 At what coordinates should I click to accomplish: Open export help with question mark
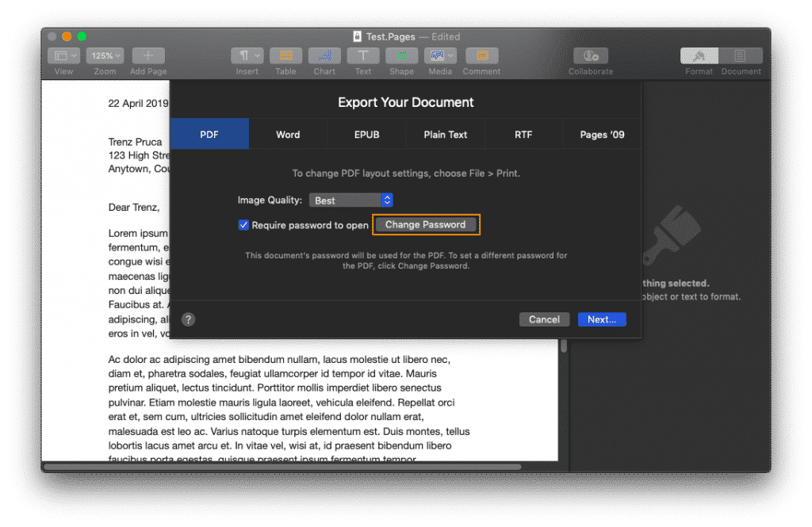189,319
